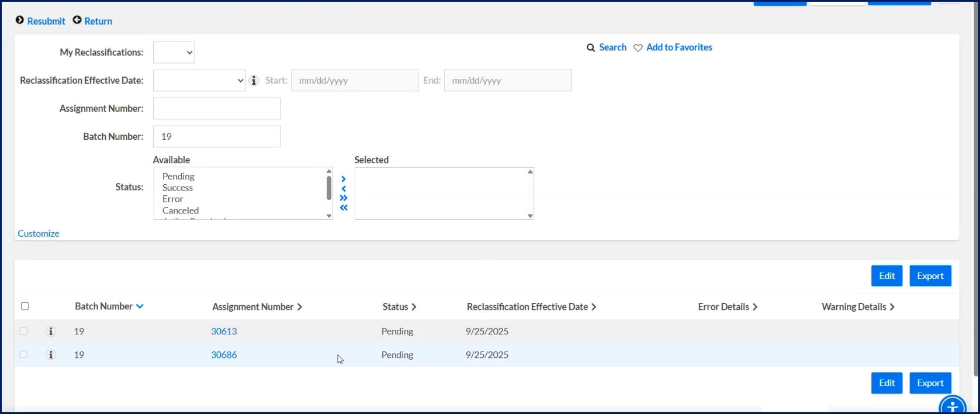Remove all statuses with double left arrow
Image resolution: width=980 pixels, height=414 pixels.
point(344,208)
